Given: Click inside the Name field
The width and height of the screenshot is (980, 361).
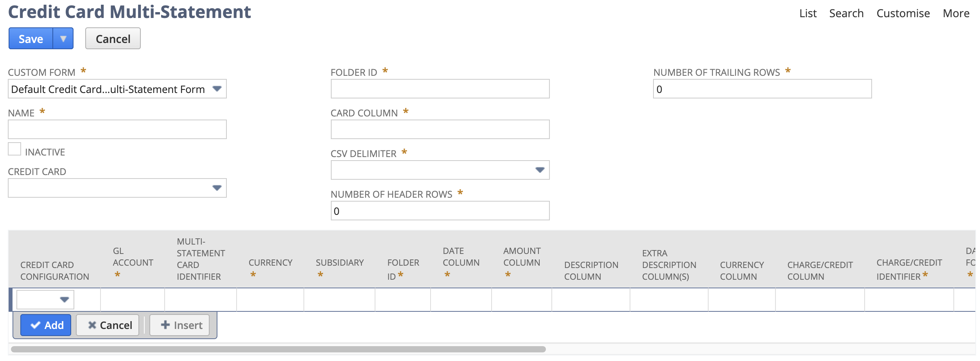Looking at the screenshot, I should tap(117, 129).
